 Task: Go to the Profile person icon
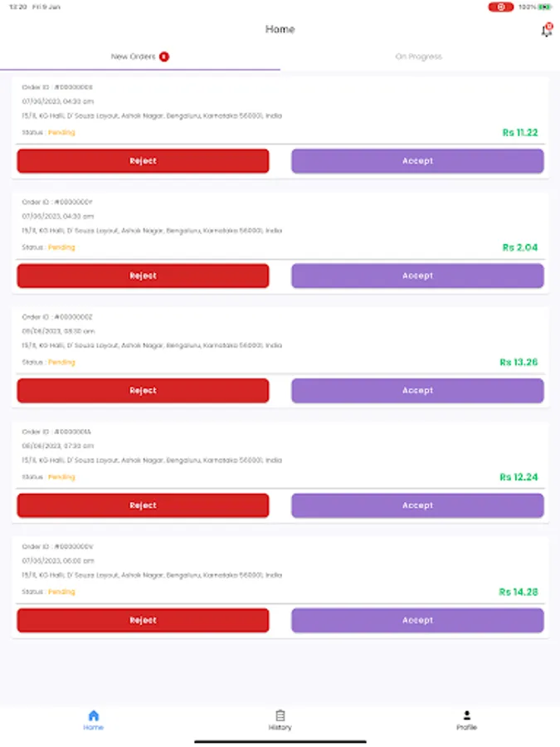tap(466, 715)
